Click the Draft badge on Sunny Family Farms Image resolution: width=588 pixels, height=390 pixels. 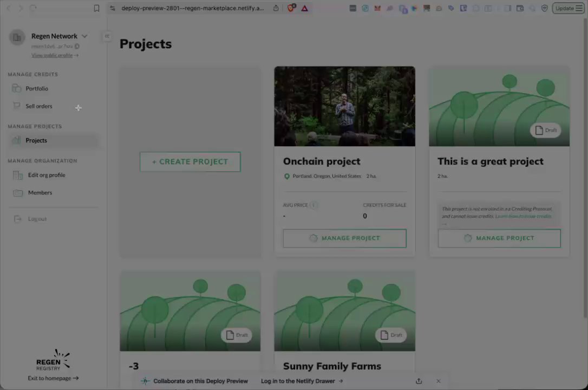pyautogui.click(x=391, y=335)
